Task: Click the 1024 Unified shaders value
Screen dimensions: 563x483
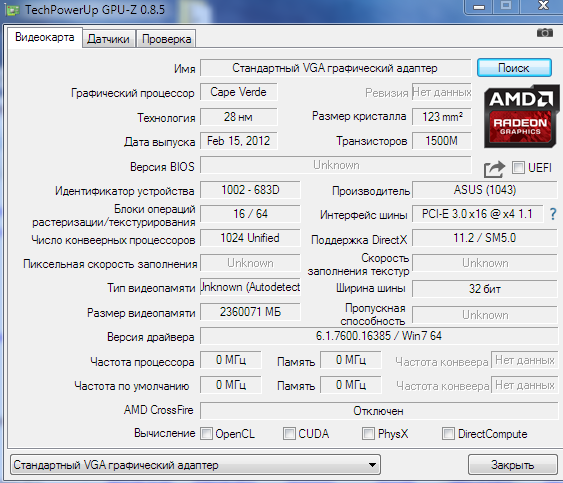Action: pyautogui.click(x=250, y=238)
